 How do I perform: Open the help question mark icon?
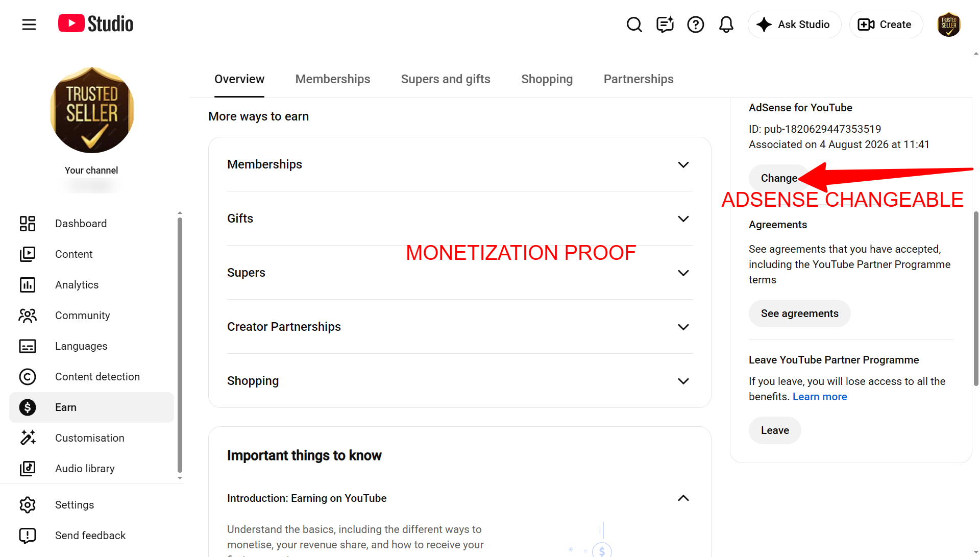pyautogui.click(x=695, y=25)
